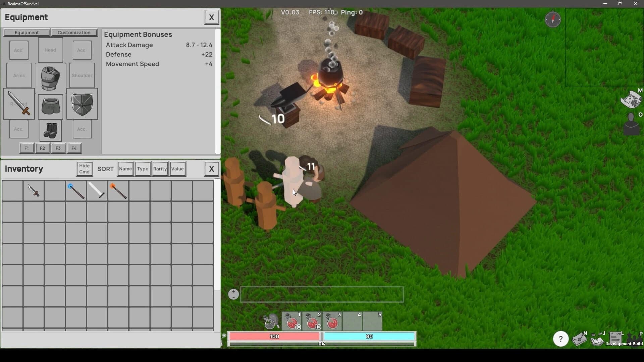Click empty hotbar slot 4
This screenshot has height=362, width=644.
(x=352, y=321)
